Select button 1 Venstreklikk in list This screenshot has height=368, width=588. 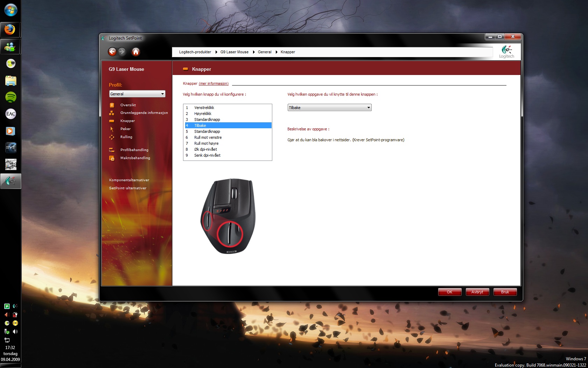point(228,108)
